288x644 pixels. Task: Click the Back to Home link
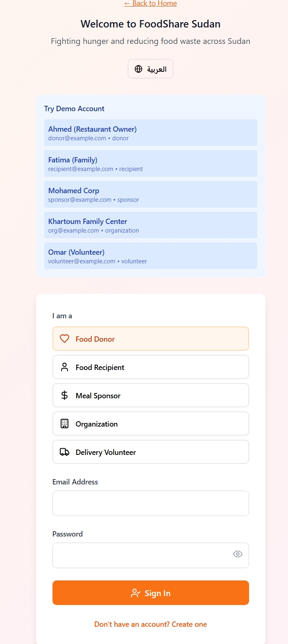(150, 3)
